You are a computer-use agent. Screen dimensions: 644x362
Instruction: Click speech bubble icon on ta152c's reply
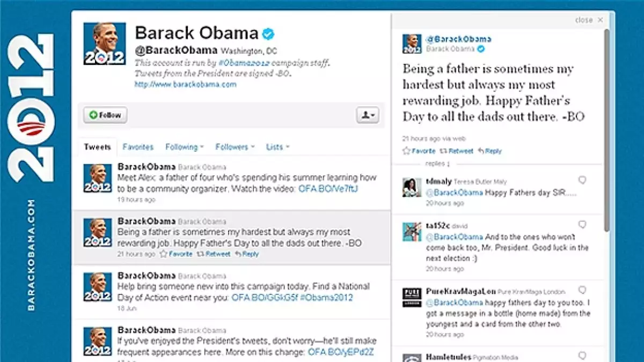click(582, 225)
